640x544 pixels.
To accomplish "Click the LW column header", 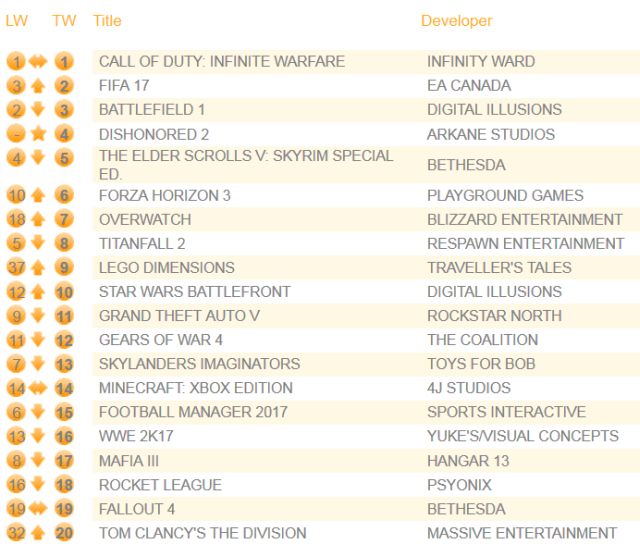I will click(16, 21).
